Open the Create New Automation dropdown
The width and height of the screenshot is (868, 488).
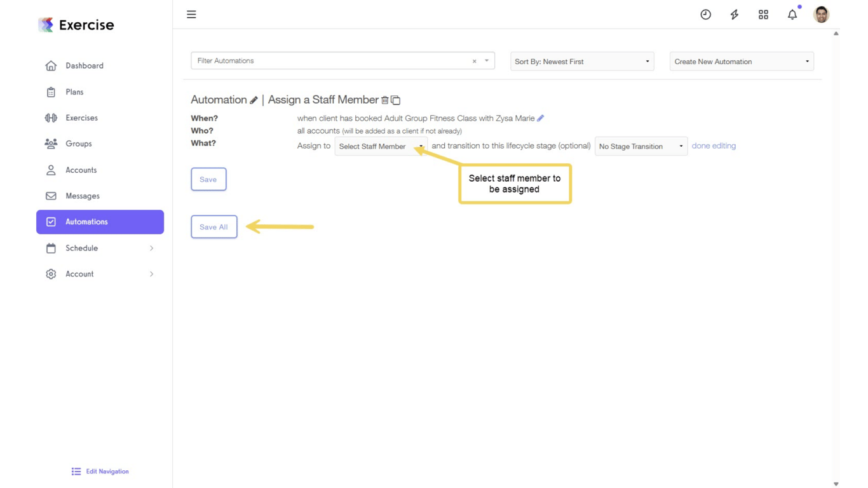click(741, 61)
